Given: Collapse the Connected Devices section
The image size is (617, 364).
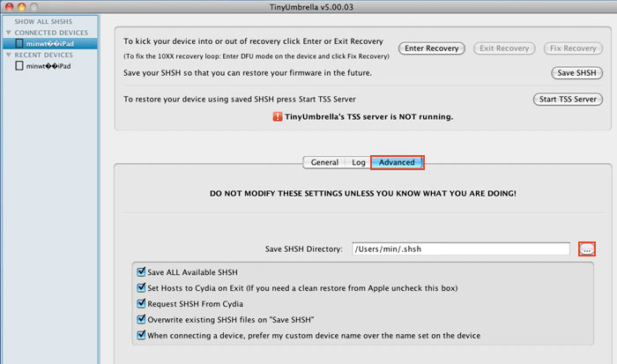Looking at the screenshot, I should click(x=8, y=33).
